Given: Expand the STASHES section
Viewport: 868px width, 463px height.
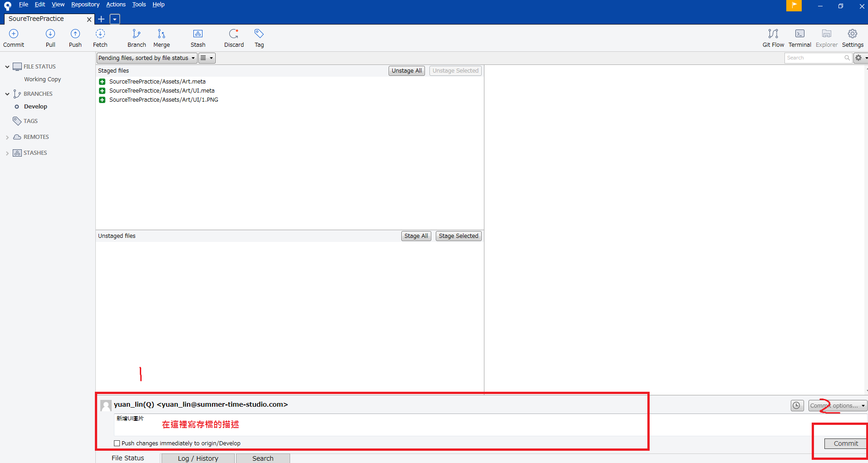Looking at the screenshot, I should (x=7, y=153).
